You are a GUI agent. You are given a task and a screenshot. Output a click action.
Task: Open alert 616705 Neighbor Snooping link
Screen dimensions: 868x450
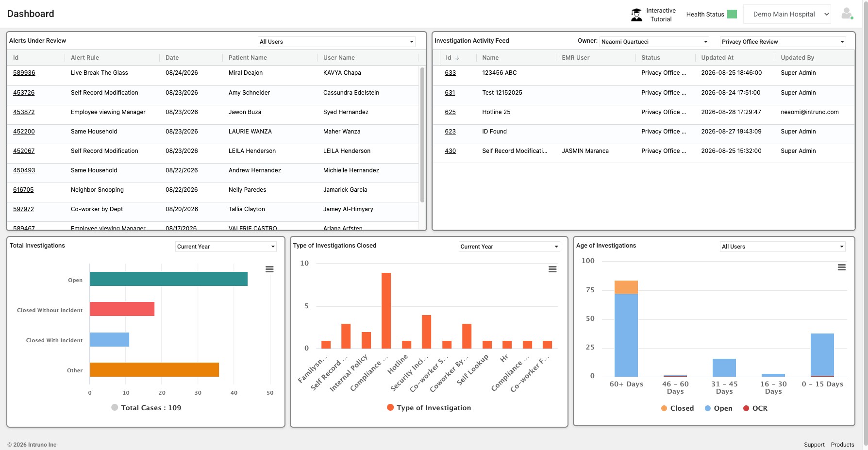click(23, 190)
